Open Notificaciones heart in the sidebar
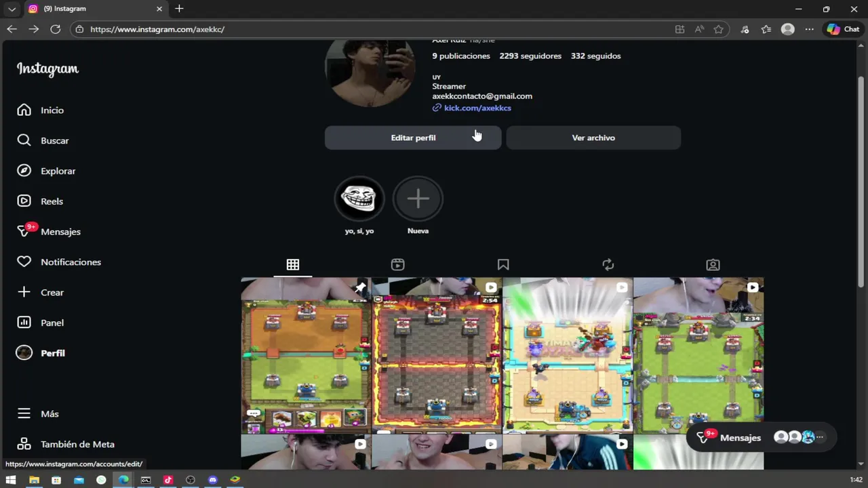 59,262
